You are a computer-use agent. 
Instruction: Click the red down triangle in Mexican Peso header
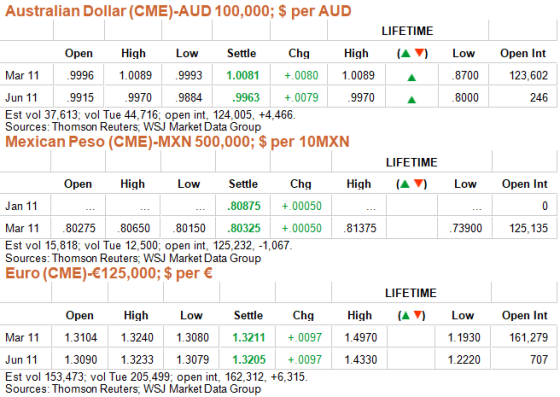[419, 184]
